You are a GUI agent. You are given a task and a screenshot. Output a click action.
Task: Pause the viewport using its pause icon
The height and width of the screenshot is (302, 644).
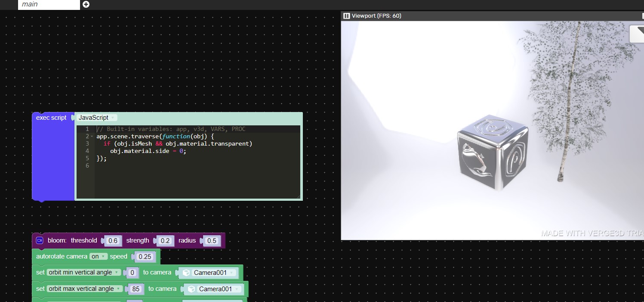[x=346, y=16]
